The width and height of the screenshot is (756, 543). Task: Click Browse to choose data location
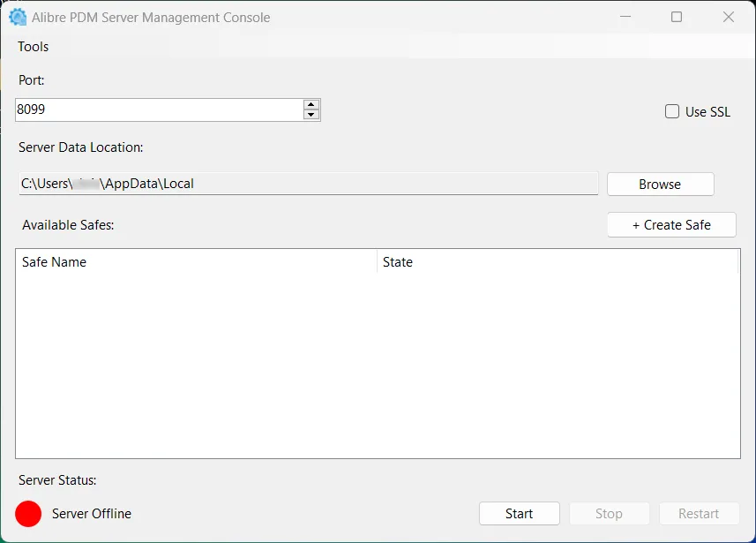[x=660, y=185]
